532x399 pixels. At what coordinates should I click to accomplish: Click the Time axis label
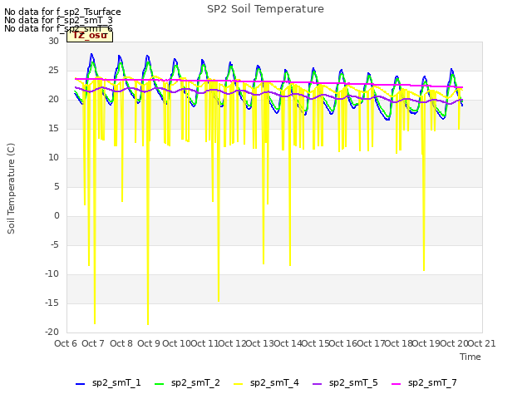point(470,357)
